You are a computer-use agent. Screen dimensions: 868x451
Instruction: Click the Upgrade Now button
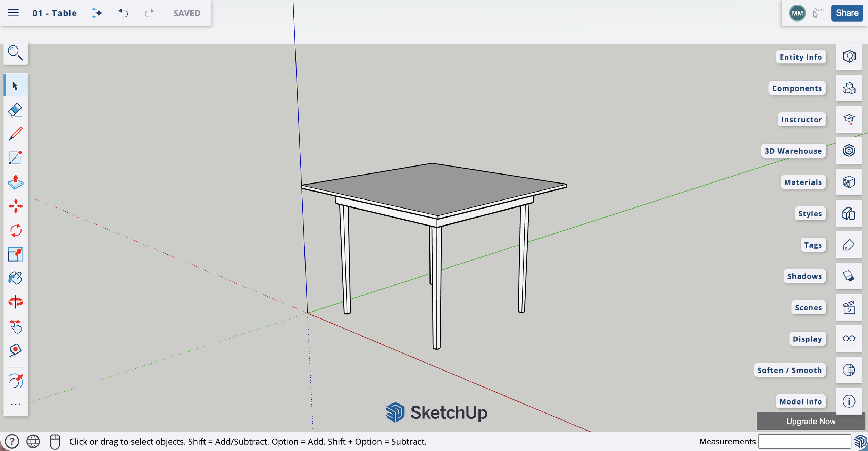pos(811,421)
